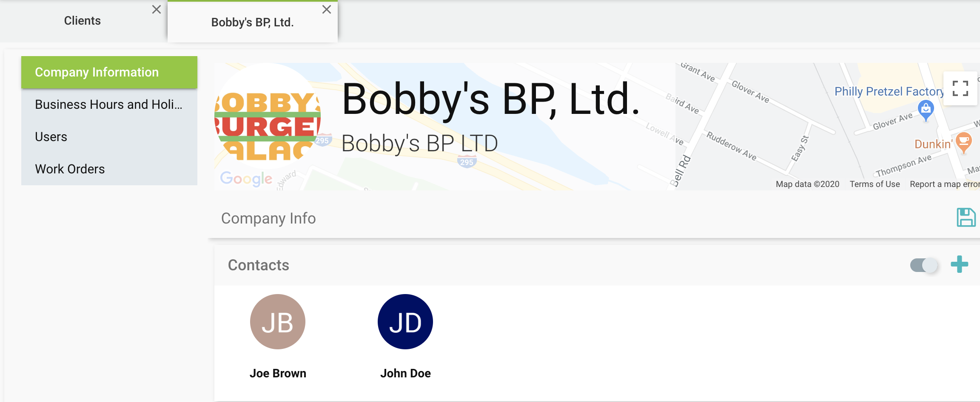Click the save floppy disk icon

pos(966,218)
